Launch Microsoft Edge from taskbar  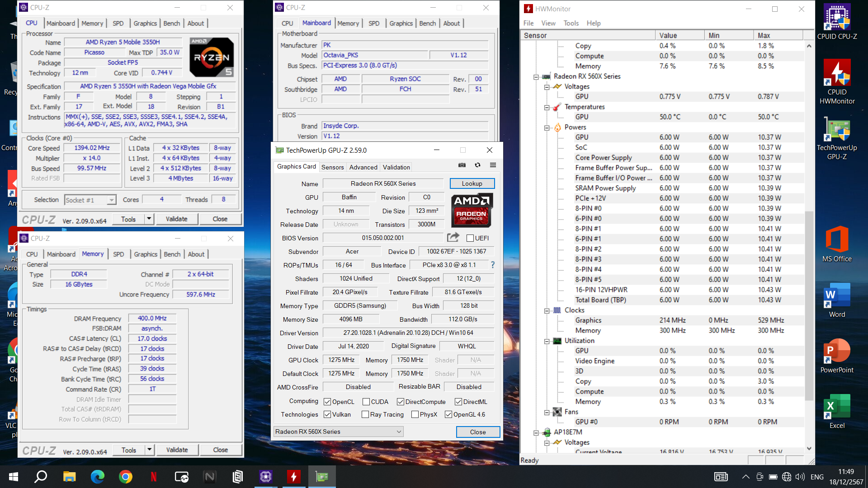pos(97,476)
